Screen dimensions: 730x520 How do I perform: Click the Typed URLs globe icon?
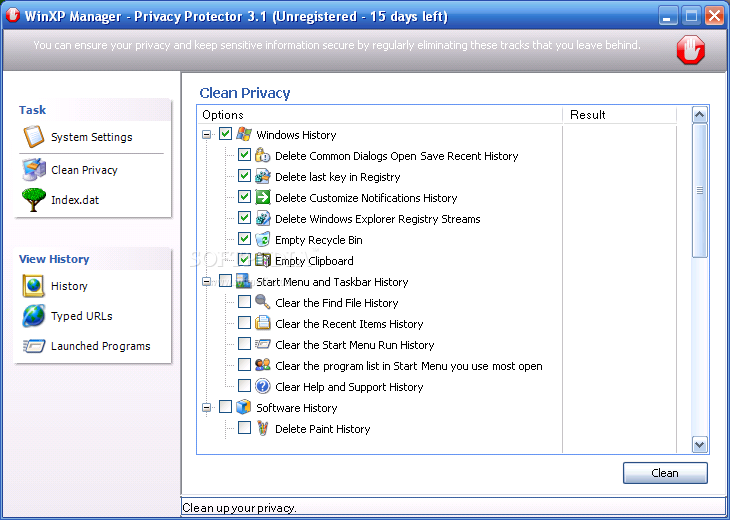pyautogui.click(x=34, y=316)
